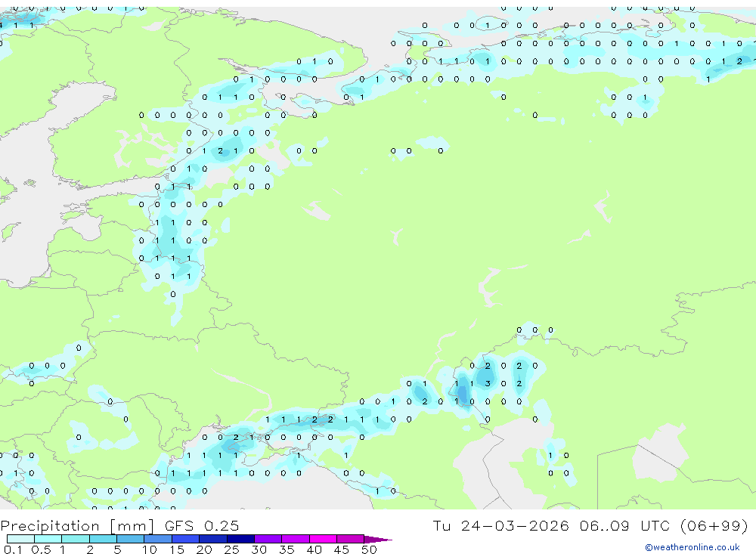
Task: Click the '45' legend scale label
Action: coord(342,549)
